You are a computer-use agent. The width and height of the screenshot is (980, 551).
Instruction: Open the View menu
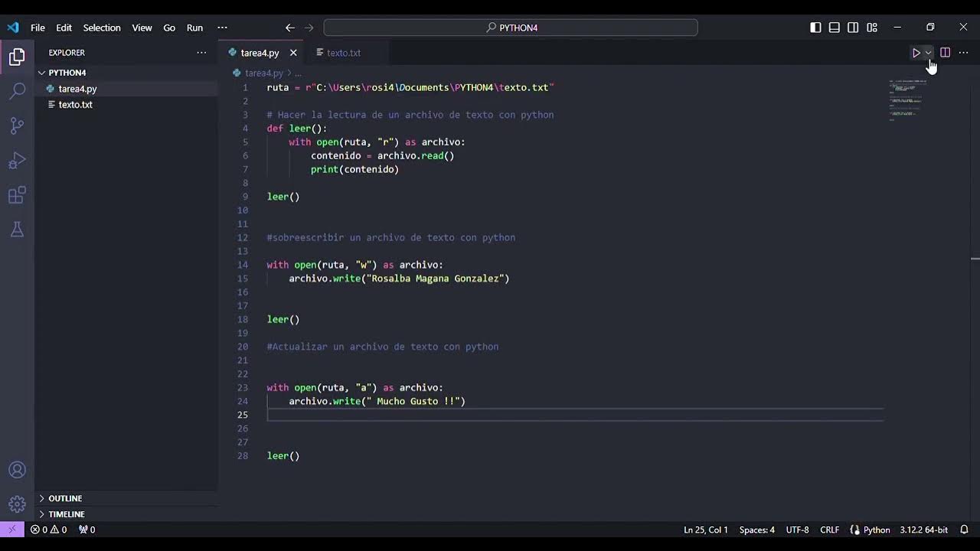pyautogui.click(x=142, y=28)
